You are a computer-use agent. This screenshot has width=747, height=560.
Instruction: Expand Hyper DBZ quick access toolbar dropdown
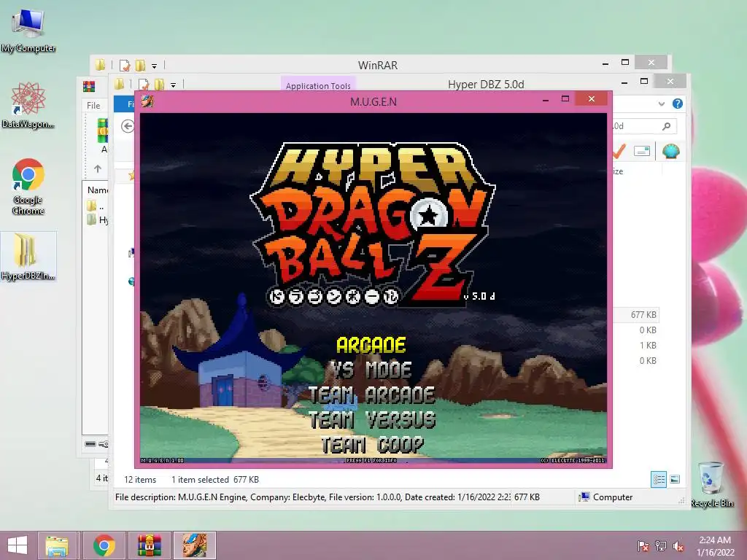pyautogui.click(x=174, y=85)
